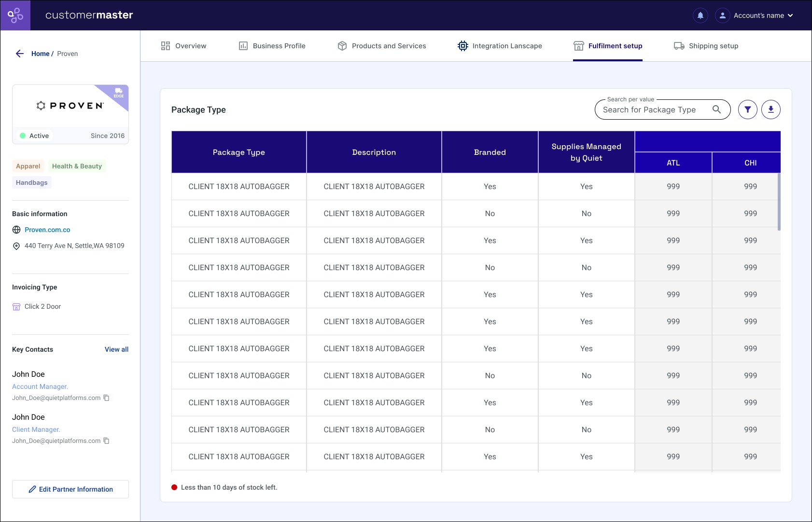Click the location pin icon

[x=16, y=246]
